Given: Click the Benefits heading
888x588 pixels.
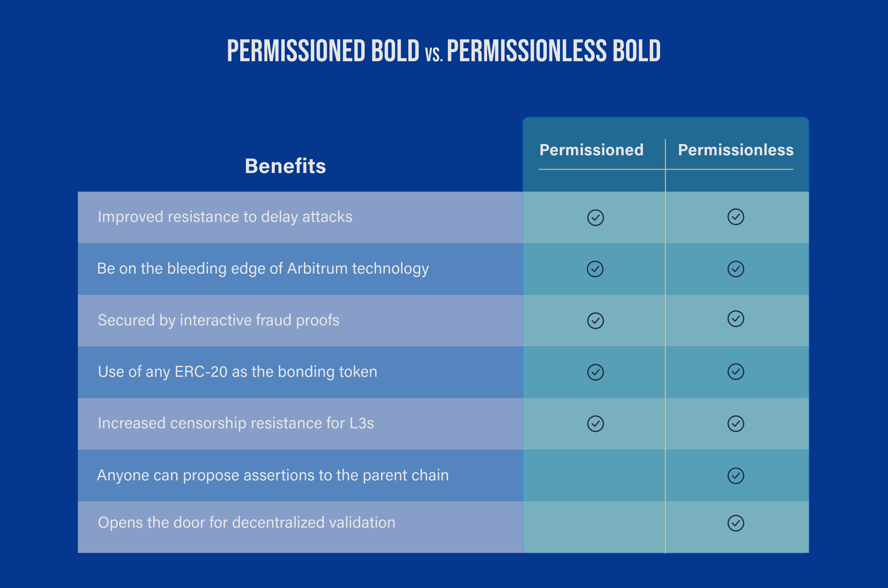Looking at the screenshot, I should [285, 166].
